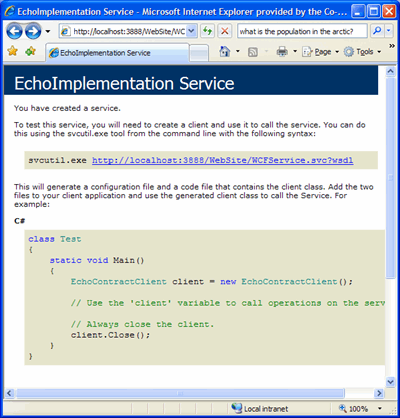Open Favorites Center star icon
The width and height of the screenshot is (400, 418).
pyautogui.click(x=13, y=51)
